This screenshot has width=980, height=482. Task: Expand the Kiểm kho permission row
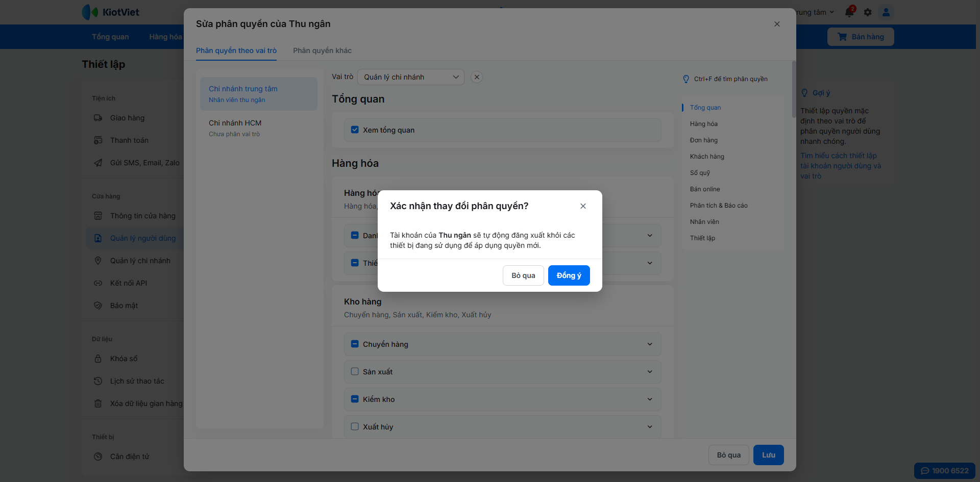point(649,399)
